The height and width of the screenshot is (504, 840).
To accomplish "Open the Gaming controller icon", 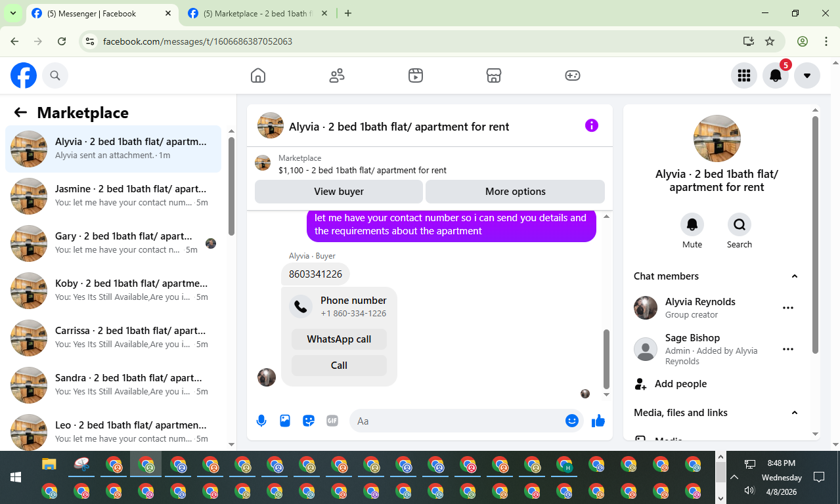I will (x=573, y=75).
